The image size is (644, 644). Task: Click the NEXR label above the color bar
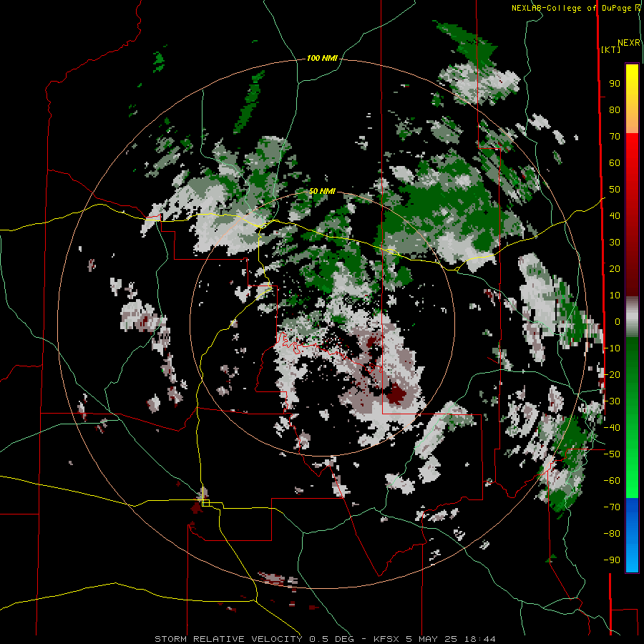pos(629,43)
